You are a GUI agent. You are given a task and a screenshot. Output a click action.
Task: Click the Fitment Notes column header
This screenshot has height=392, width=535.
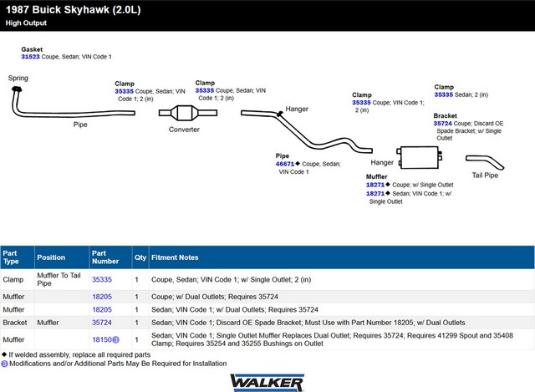point(174,257)
